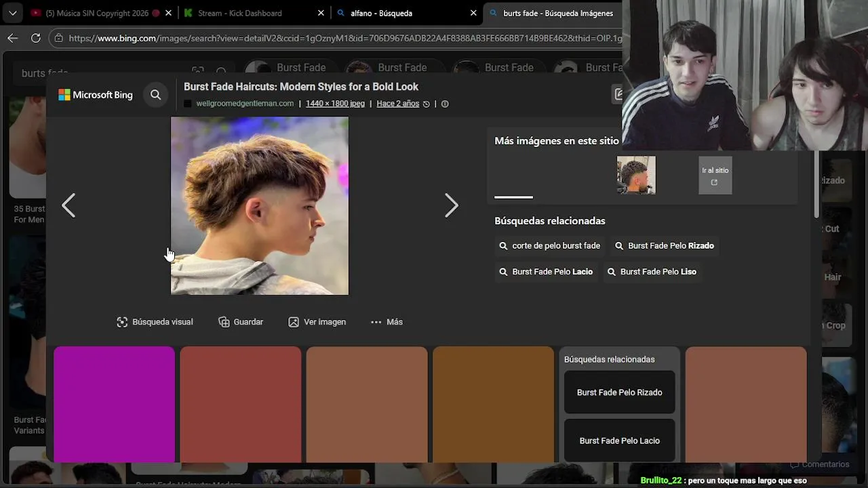Click the Ir al sitio button
The image size is (868, 488).
pos(715,176)
